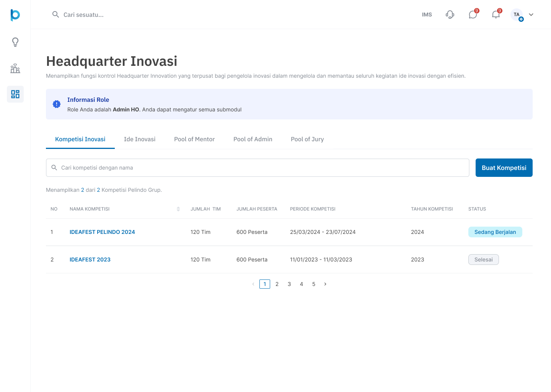Switch to the Pool of Mentor tab

(x=194, y=139)
